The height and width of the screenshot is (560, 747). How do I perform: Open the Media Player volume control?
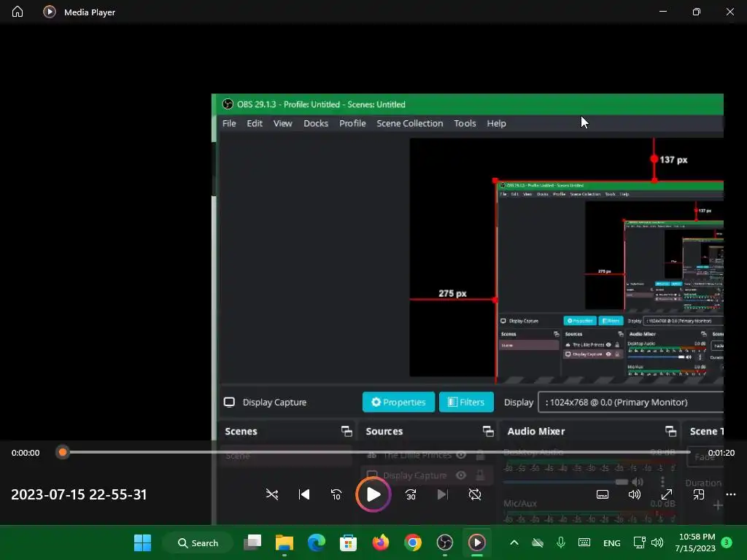(635, 494)
